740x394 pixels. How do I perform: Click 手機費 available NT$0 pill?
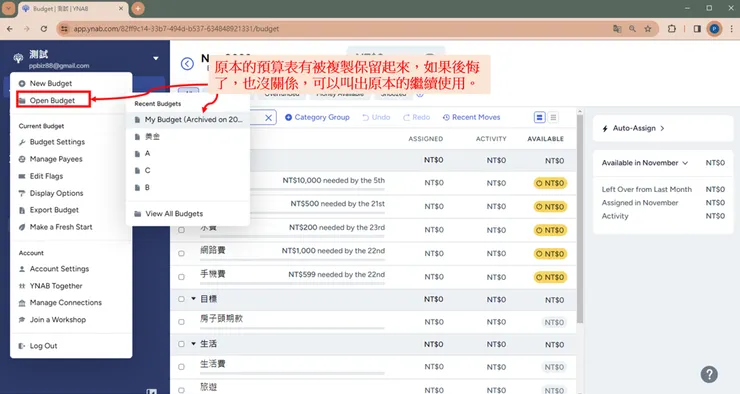[550, 277]
